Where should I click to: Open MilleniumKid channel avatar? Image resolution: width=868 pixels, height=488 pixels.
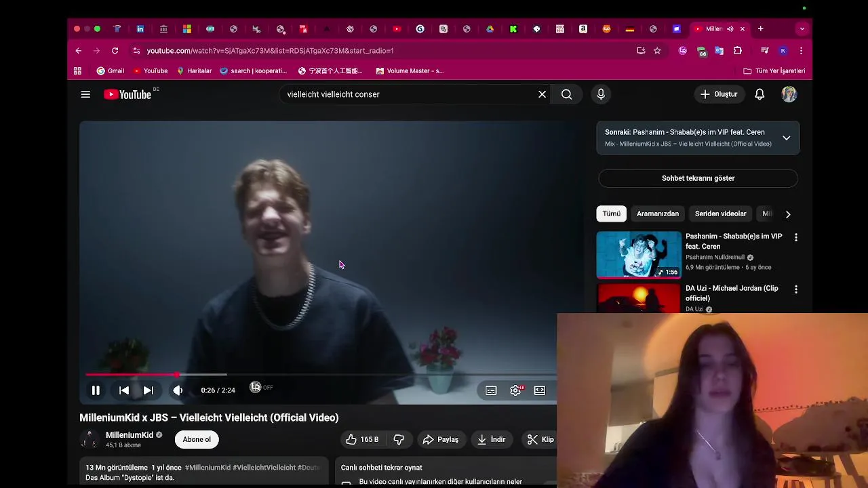[89, 439]
